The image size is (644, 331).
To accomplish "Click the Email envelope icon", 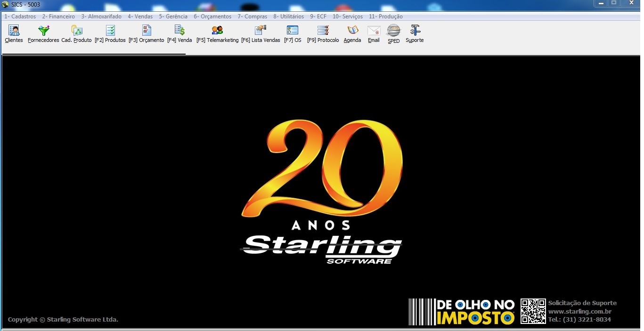I will click(x=374, y=31).
